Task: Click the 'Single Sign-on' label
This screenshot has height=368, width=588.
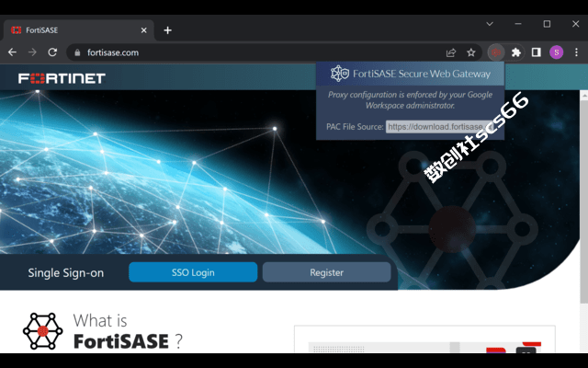Action: [x=66, y=272]
